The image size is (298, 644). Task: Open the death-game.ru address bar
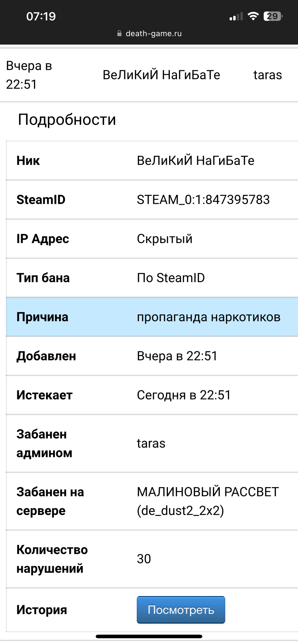pos(149,33)
